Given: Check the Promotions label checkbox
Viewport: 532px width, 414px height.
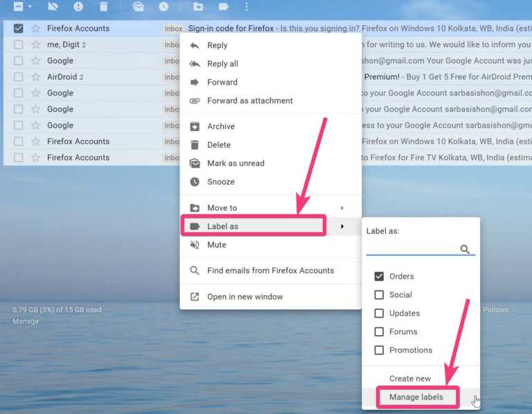Looking at the screenshot, I should click(379, 350).
